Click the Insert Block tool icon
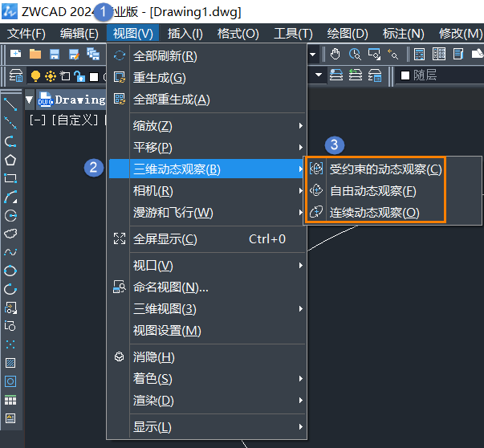Image resolution: width=484 pixels, height=448 pixels. pos(10,307)
